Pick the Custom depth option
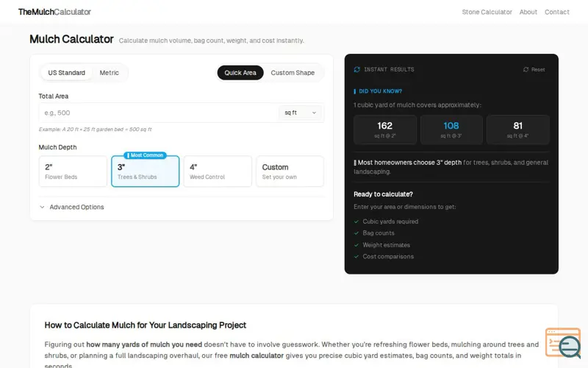This screenshot has height=368, width=588. [x=290, y=171]
